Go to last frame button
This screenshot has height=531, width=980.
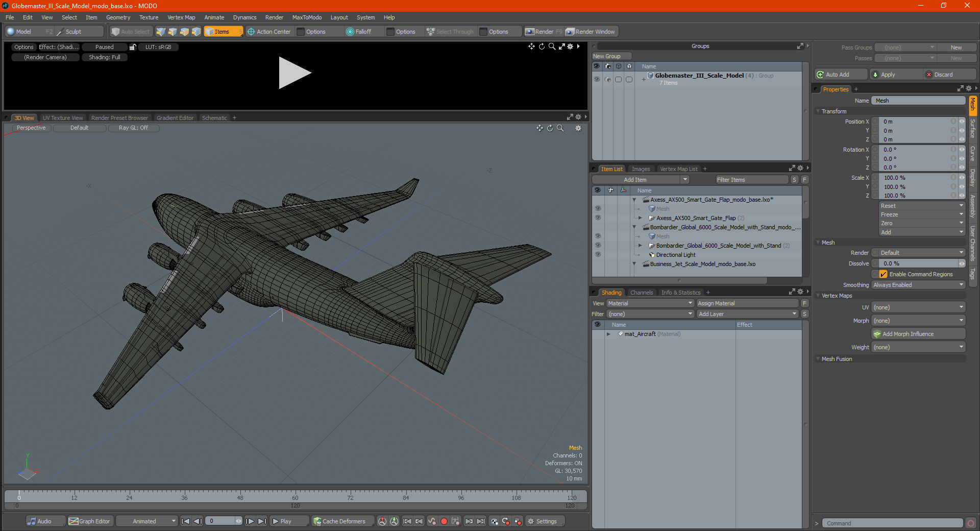262,521
